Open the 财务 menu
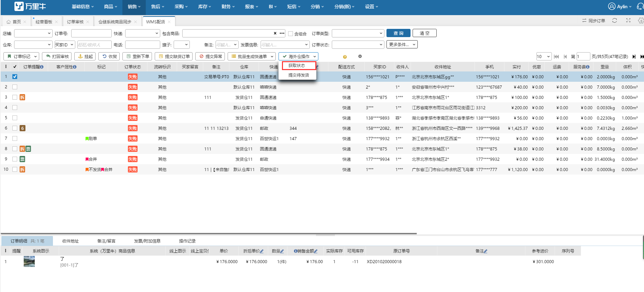The height and width of the screenshot is (292, 644). (228, 7)
